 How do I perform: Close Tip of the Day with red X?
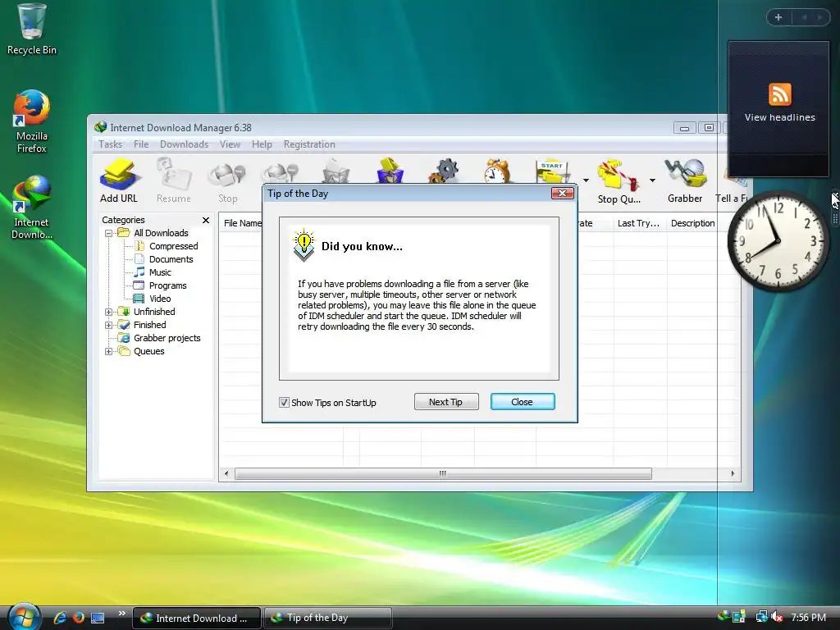tap(563, 194)
